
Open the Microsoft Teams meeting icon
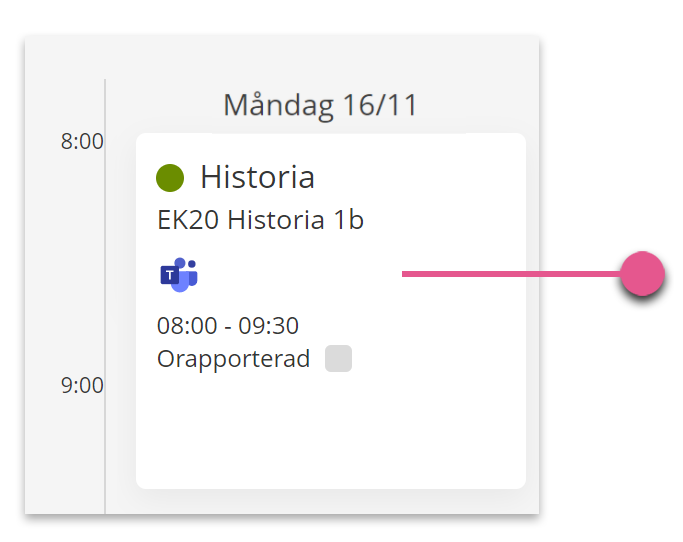179,274
